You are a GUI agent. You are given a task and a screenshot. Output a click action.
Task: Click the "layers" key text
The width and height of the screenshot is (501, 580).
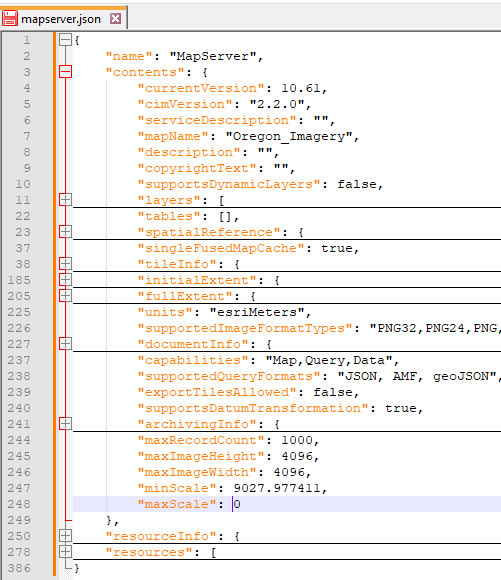pos(169,200)
